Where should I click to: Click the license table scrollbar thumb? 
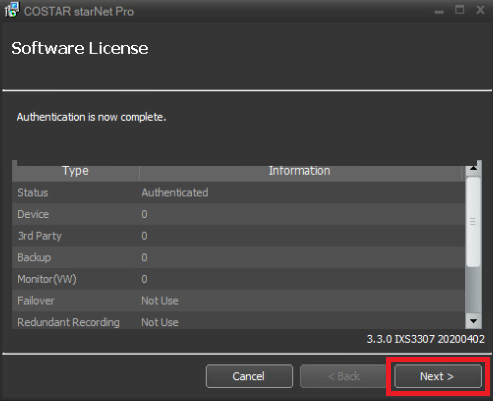click(473, 222)
